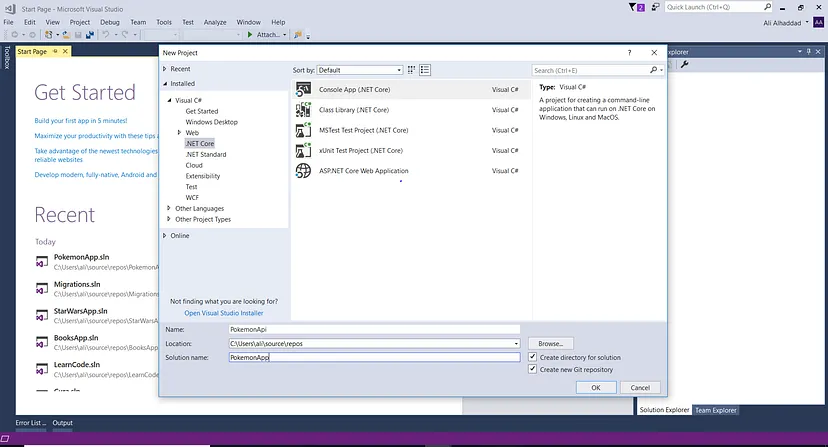Switch template view to small icons
The image size is (828, 447).
pyautogui.click(x=411, y=70)
